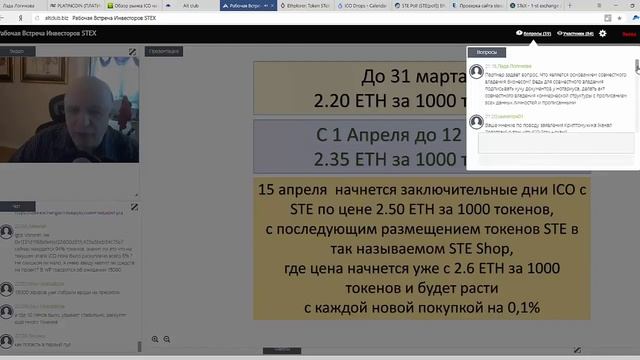640x360 pixels.
Task: Select the Презентация panel label
Action: (164, 51)
